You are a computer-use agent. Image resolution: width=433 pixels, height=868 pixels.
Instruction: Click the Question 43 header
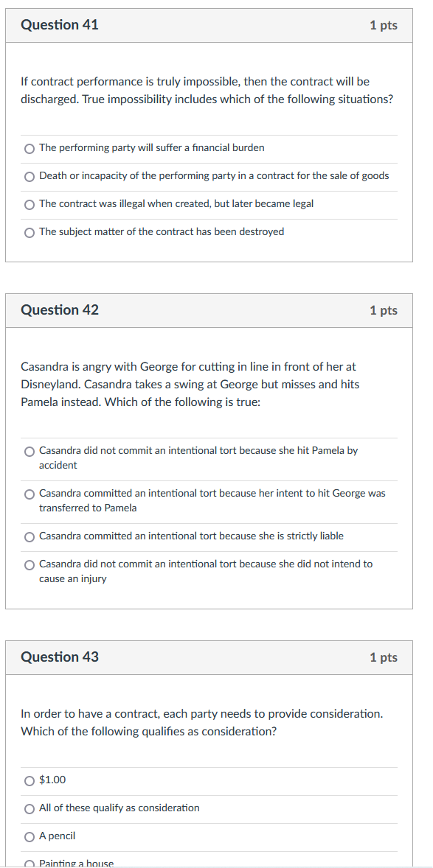[x=60, y=657]
